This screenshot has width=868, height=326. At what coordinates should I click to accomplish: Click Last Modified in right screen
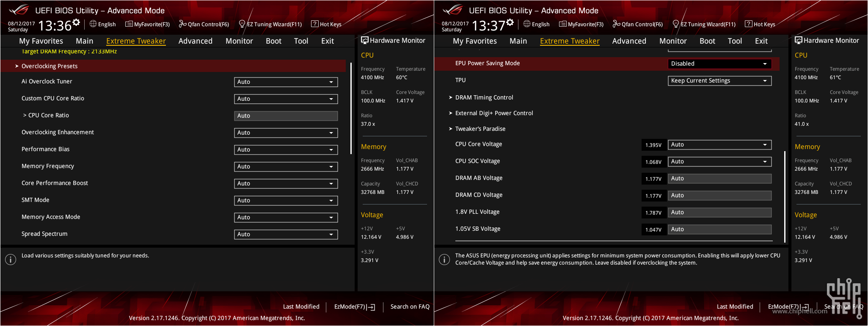735,307
